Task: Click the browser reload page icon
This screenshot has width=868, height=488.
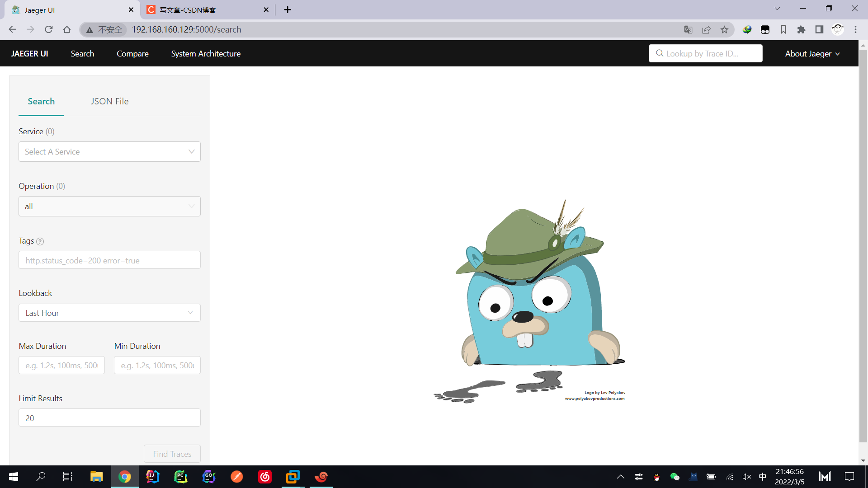Action: [49, 30]
